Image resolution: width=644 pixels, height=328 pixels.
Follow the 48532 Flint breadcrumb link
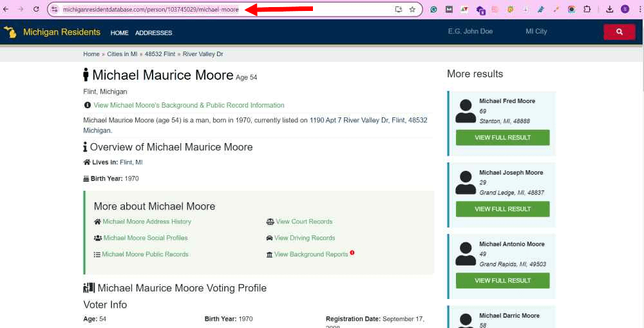(x=160, y=54)
